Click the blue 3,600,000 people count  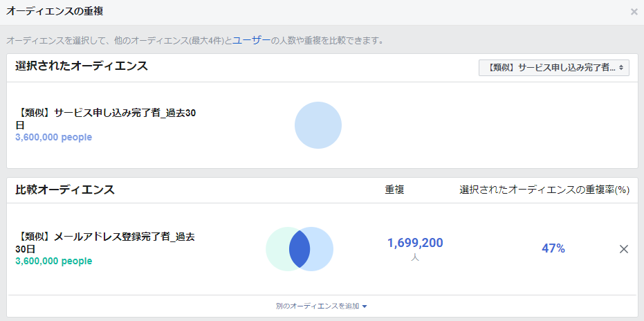pyautogui.click(x=54, y=137)
